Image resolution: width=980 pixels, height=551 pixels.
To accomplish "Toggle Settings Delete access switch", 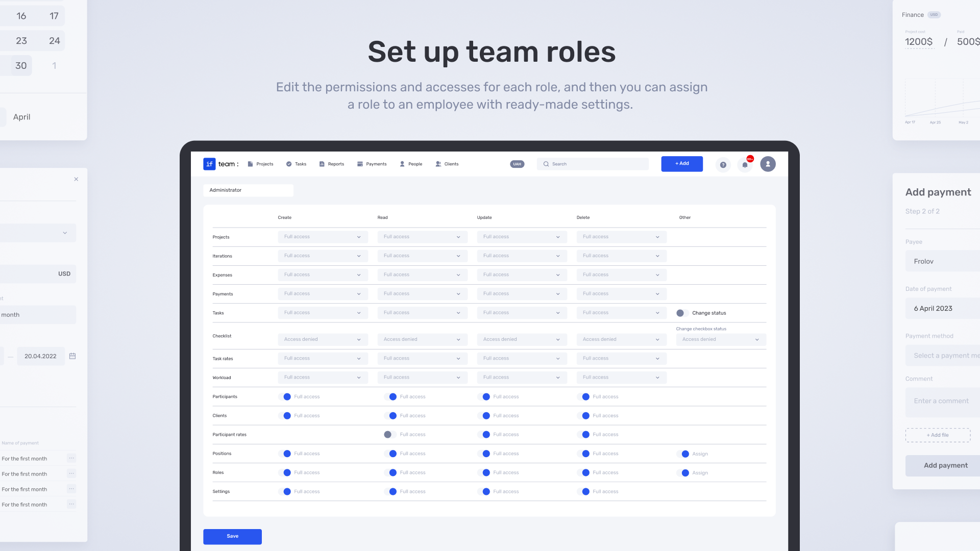I will (x=584, y=492).
